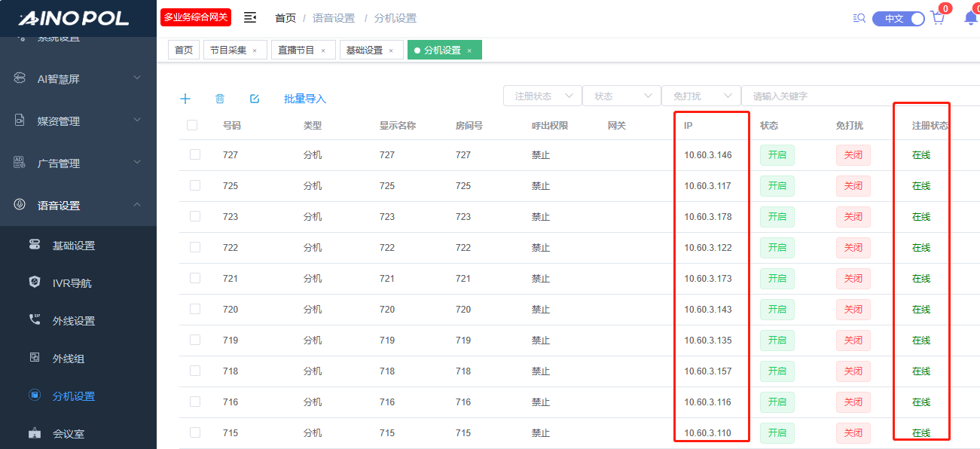Select the checkbox for extension 720

[195, 309]
